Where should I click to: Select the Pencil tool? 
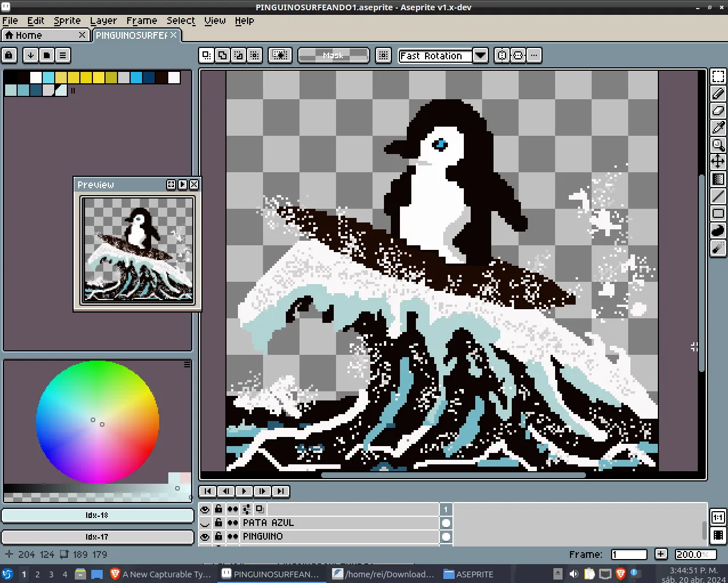click(x=718, y=94)
